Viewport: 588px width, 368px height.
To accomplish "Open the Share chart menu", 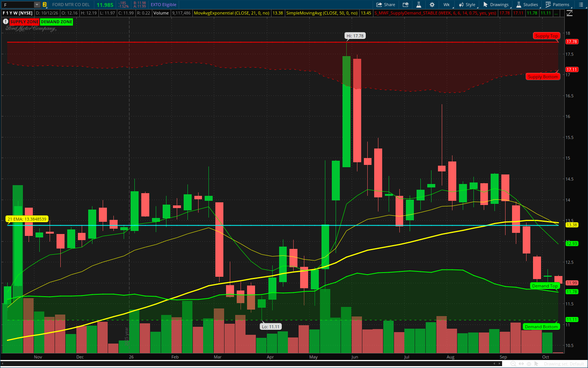I will click(386, 5).
